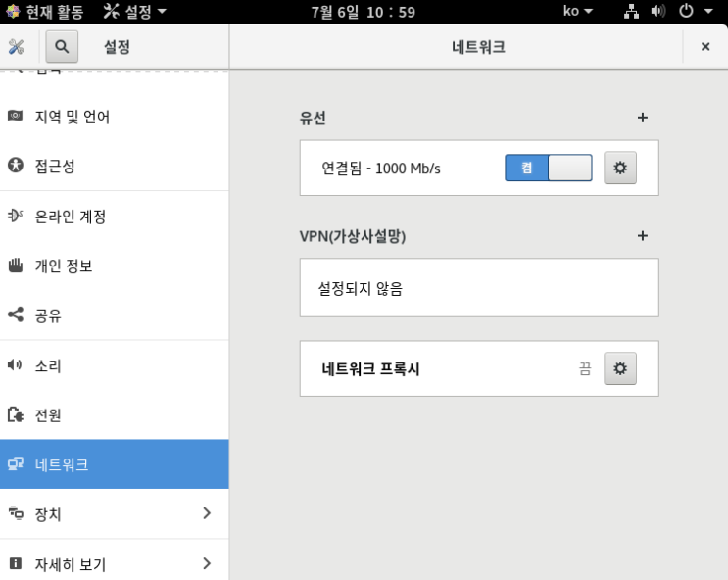The image size is (728, 580).
Task: Add a wired connection with plus
Action: click(x=643, y=118)
